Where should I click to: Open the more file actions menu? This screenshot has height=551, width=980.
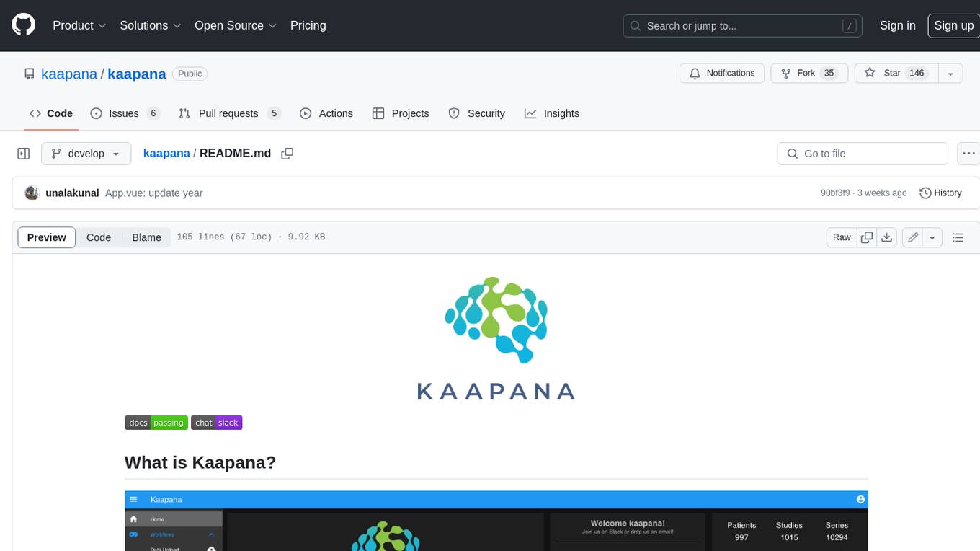[968, 154]
